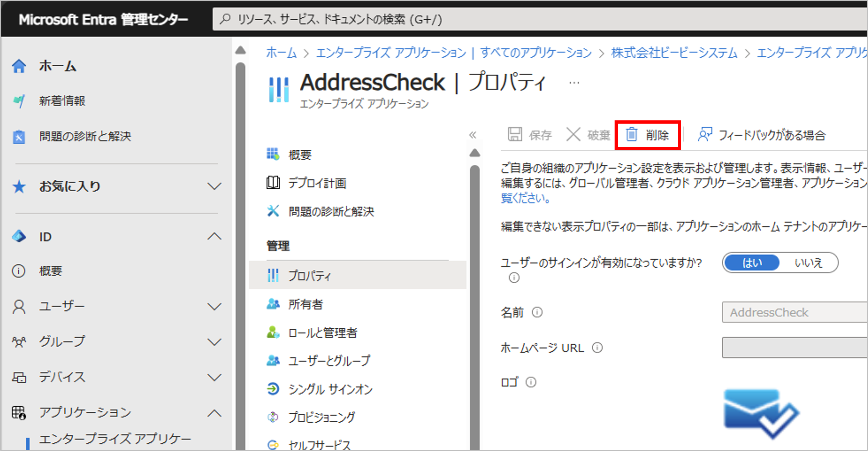Click the floppy disk 保存 icon
The height and width of the screenshot is (451, 868).
[515, 135]
